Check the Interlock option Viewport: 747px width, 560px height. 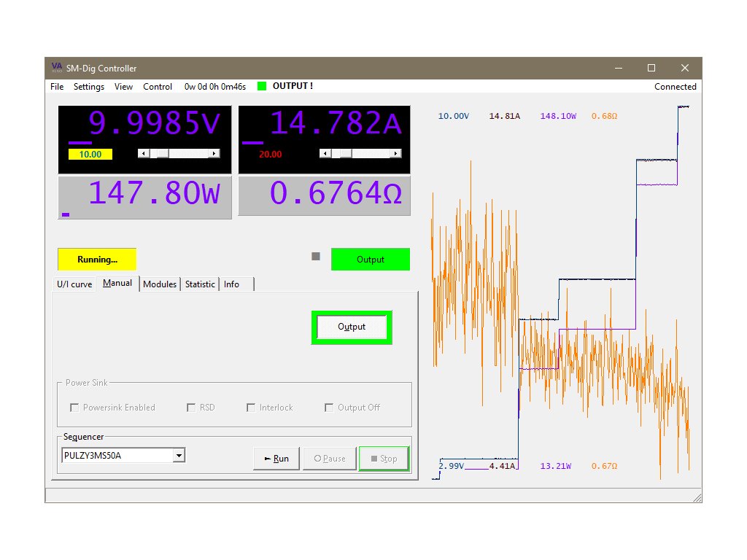pyautogui.click(x=251, y=408)
